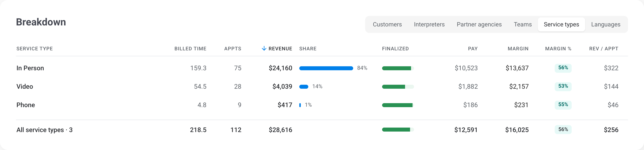Open the Interpreters tab
This screenshot has width=644, height=150.
[429, 24]
